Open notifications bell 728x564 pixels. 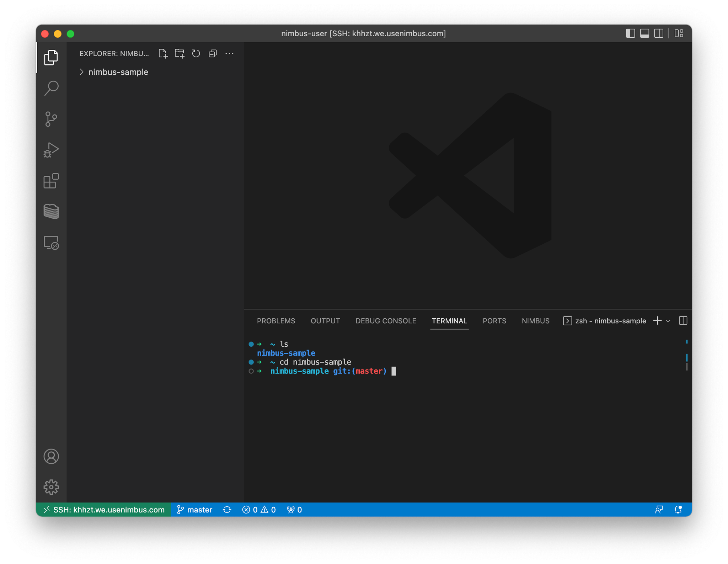coord(678,510)
